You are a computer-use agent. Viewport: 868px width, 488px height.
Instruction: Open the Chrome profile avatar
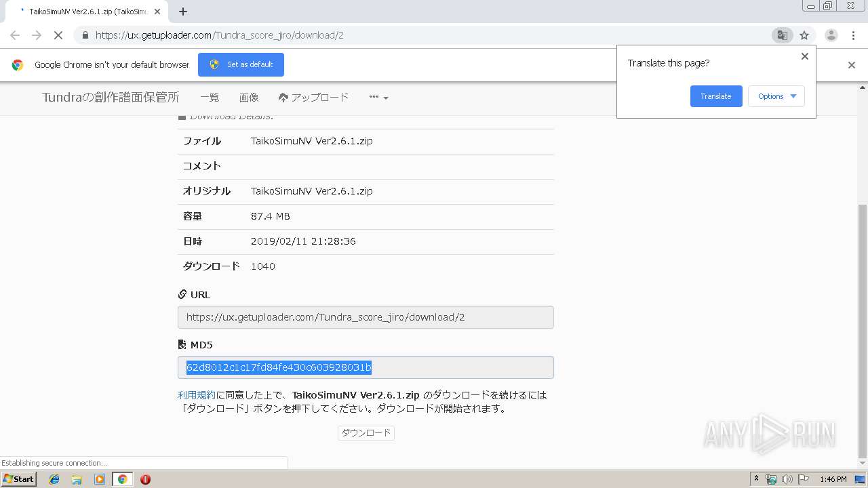pyautogui.click(x=831, y=35)
